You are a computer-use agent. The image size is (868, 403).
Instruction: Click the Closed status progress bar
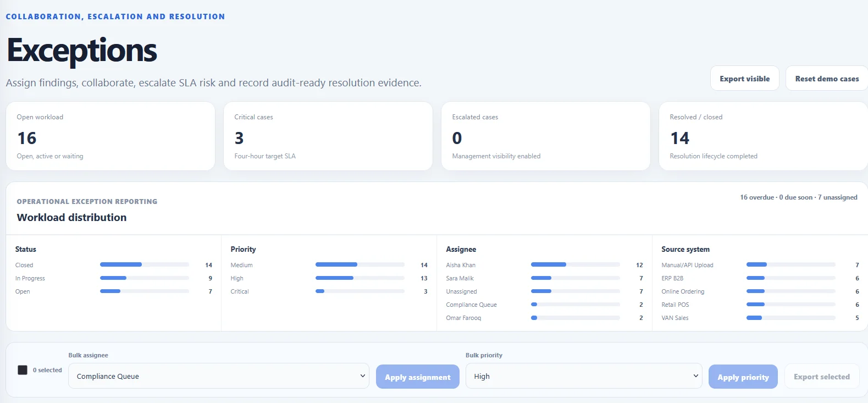pos(145,264)
